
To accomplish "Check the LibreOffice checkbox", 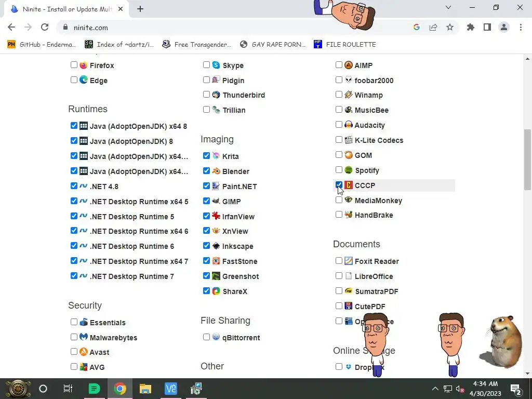I will 339,276.
